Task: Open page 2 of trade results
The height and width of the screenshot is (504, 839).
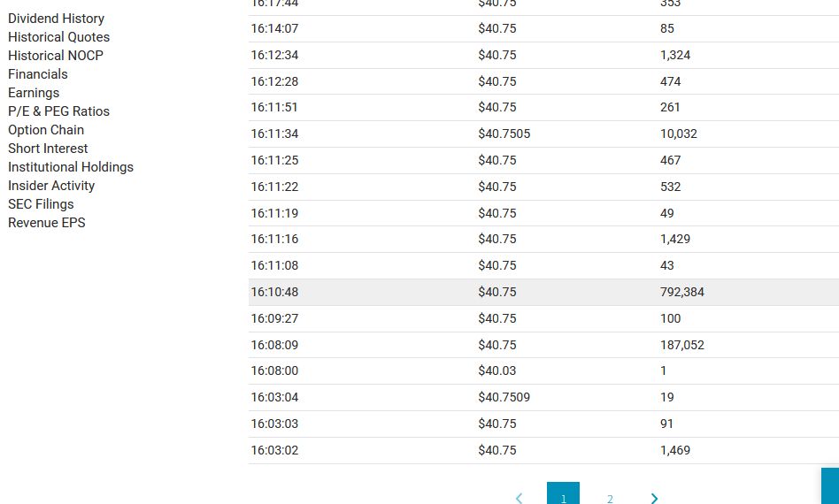Action: pyautogui.click(x=610, y=499)
